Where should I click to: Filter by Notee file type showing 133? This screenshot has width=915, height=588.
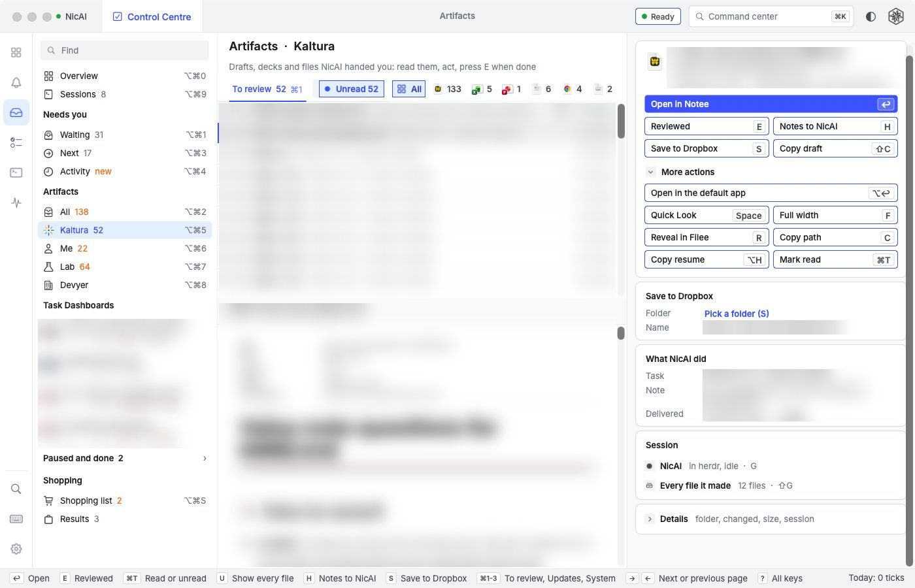tap(448, 89)
